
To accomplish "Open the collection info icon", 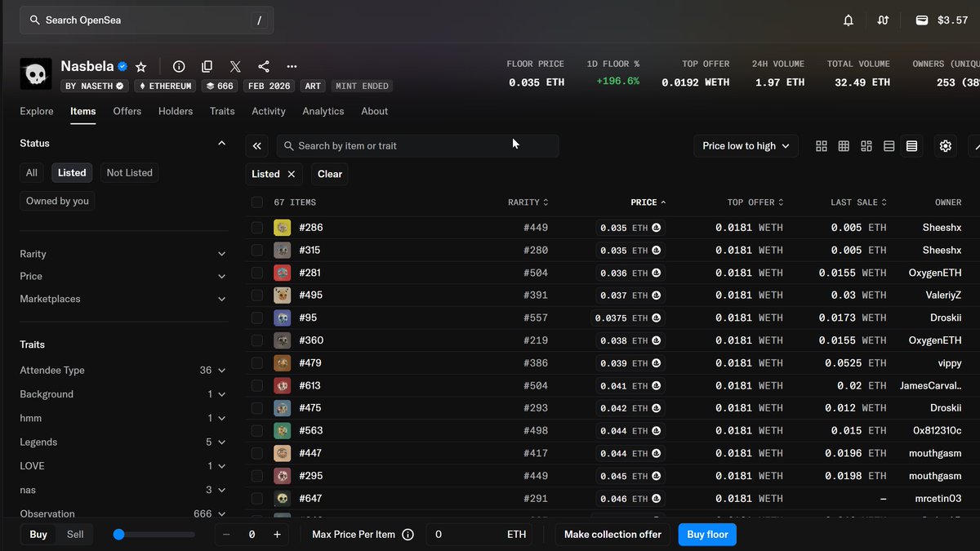I will tap(179, 67).
